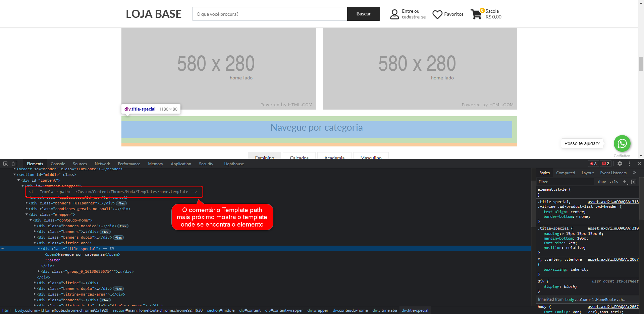Viewport: 644px width, 314px height.
Task: Expand the group_0_1613068557544 div node
Action: pos(39,271)
